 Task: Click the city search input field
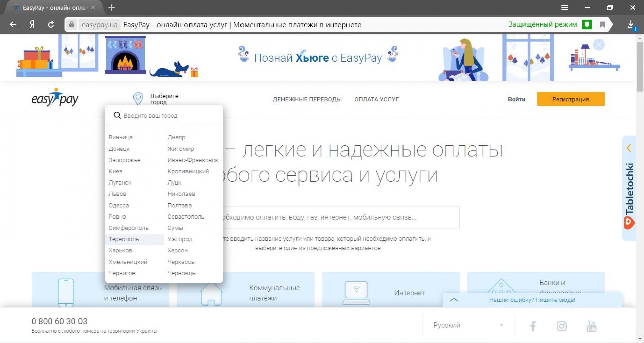click(x=168, y=116)
